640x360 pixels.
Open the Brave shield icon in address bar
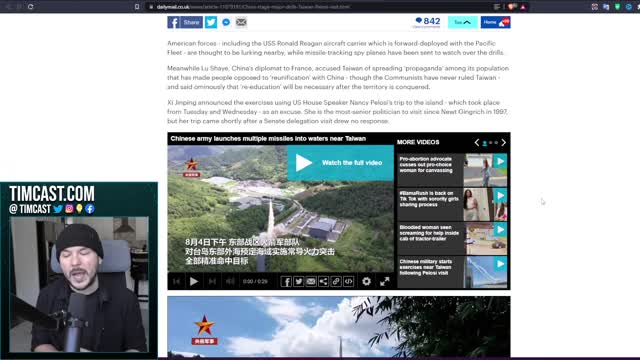(512, 7)
